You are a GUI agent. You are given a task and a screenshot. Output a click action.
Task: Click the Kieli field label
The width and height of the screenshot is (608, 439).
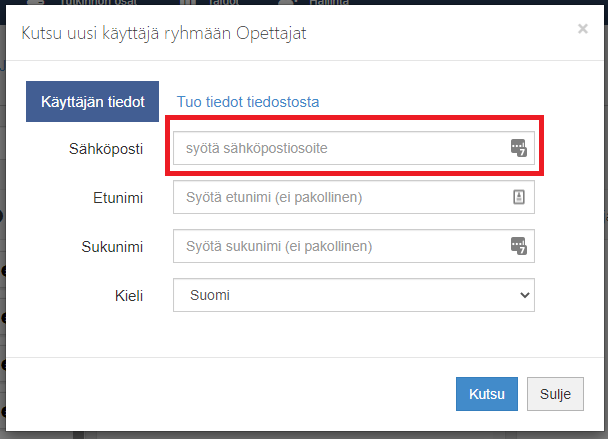click(x=128, y=295)
